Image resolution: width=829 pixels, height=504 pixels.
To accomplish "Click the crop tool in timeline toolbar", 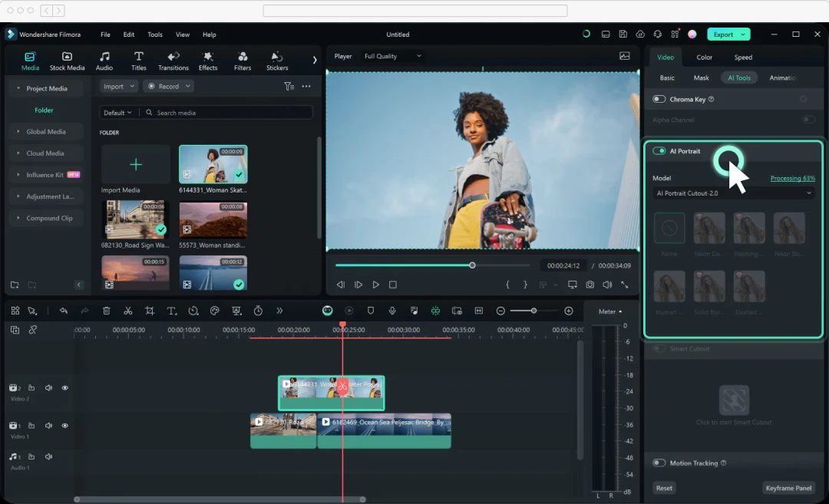I will (x=150, y=311).
